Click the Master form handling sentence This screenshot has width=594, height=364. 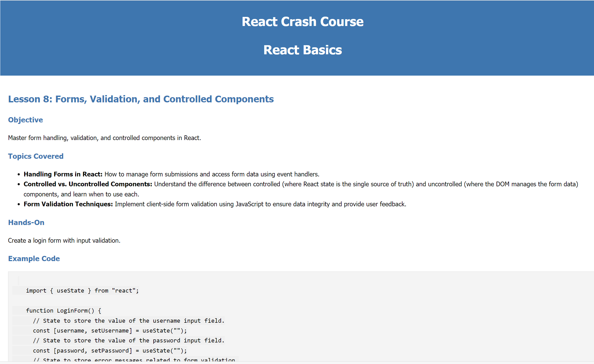click(x=104, y=138)
